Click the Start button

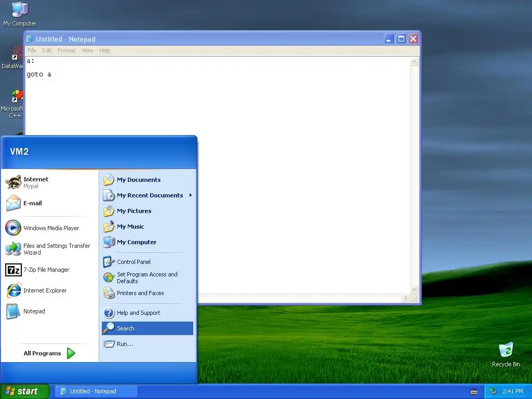(25, 391)
